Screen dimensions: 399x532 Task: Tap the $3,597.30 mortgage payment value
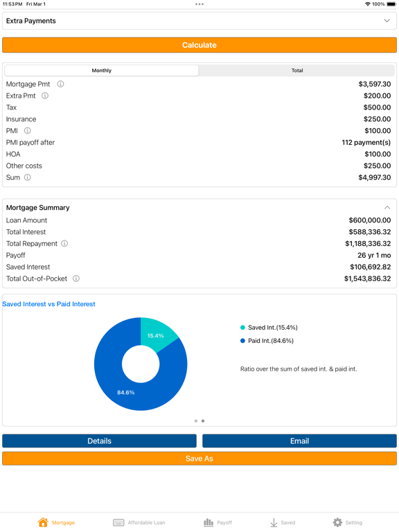[375, 84]
